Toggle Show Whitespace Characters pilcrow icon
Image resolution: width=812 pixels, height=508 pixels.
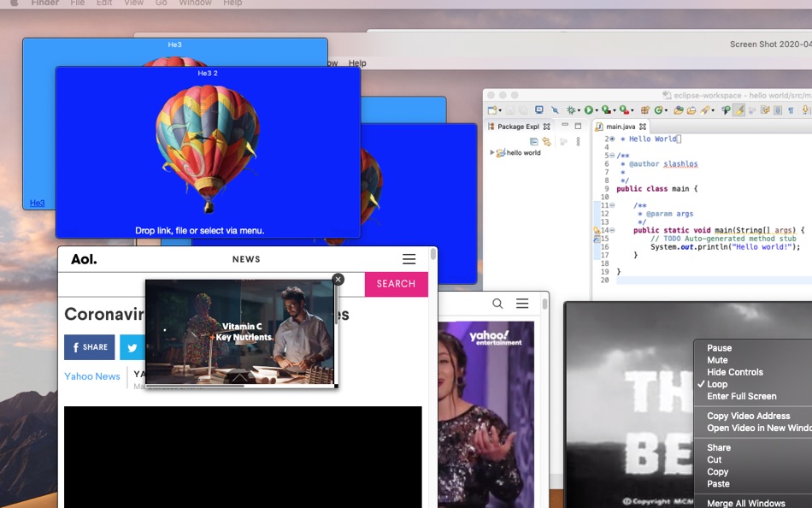[791, 109]
